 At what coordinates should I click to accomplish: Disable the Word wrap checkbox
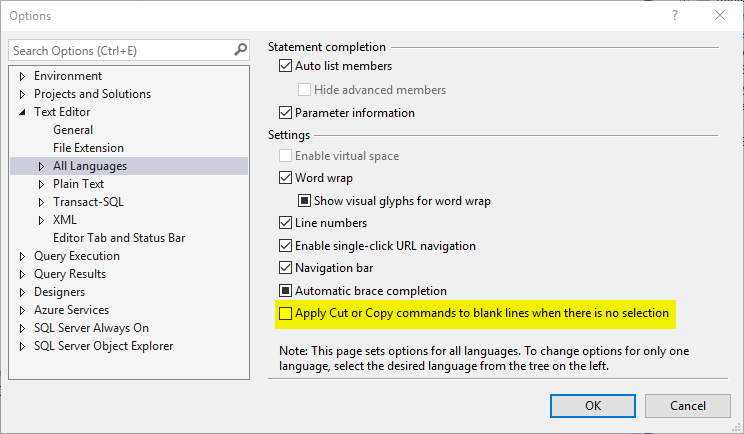(287, 178)
